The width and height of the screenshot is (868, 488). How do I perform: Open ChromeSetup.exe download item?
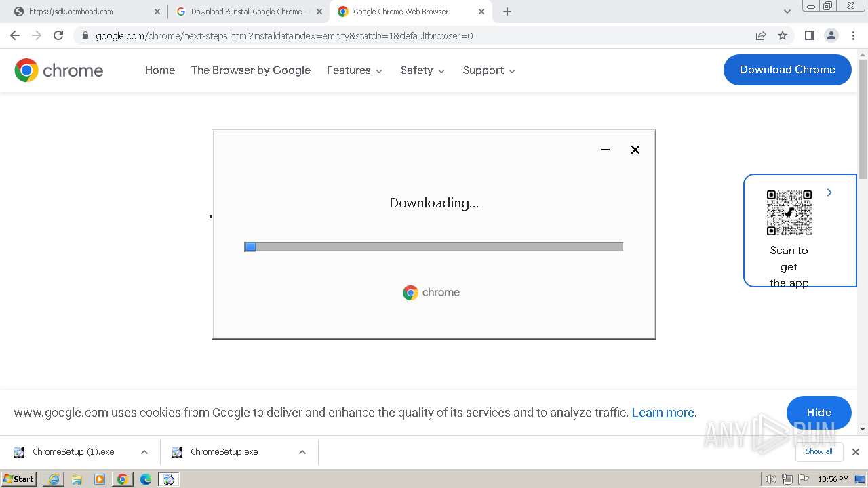click(224, 451)
